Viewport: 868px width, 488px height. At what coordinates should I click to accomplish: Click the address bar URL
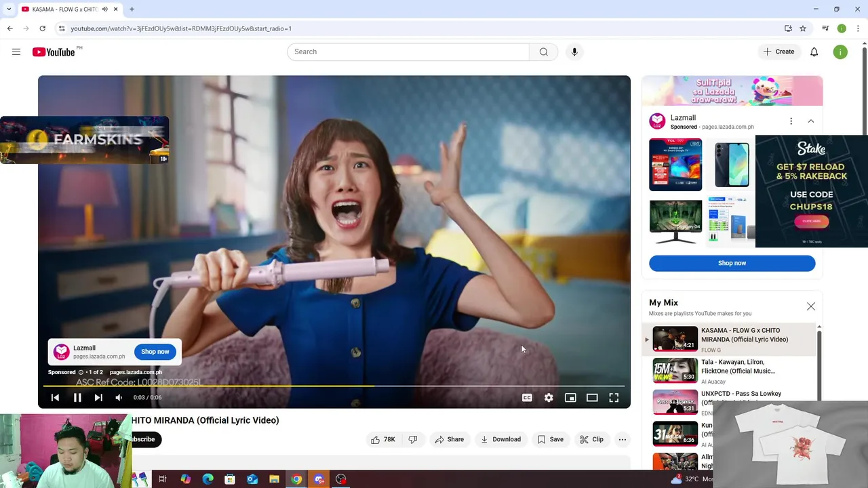(181, 28)
